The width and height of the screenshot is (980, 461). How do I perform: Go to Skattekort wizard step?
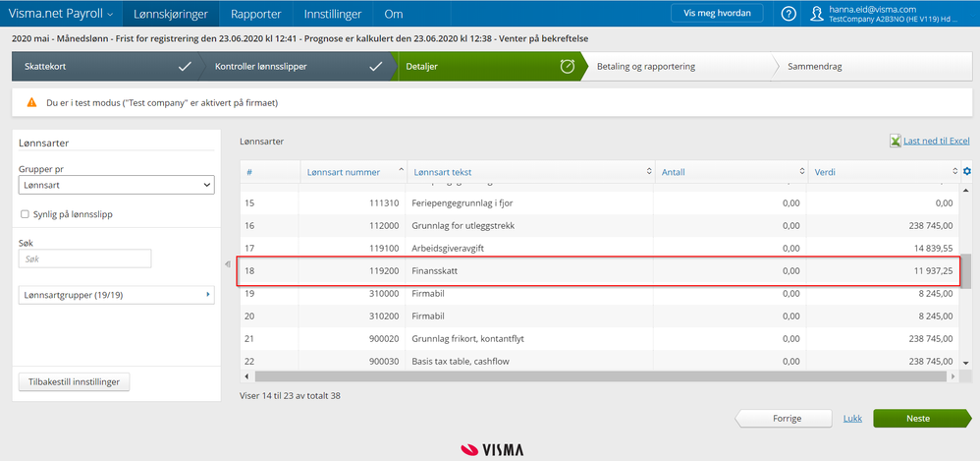point(106,66)
